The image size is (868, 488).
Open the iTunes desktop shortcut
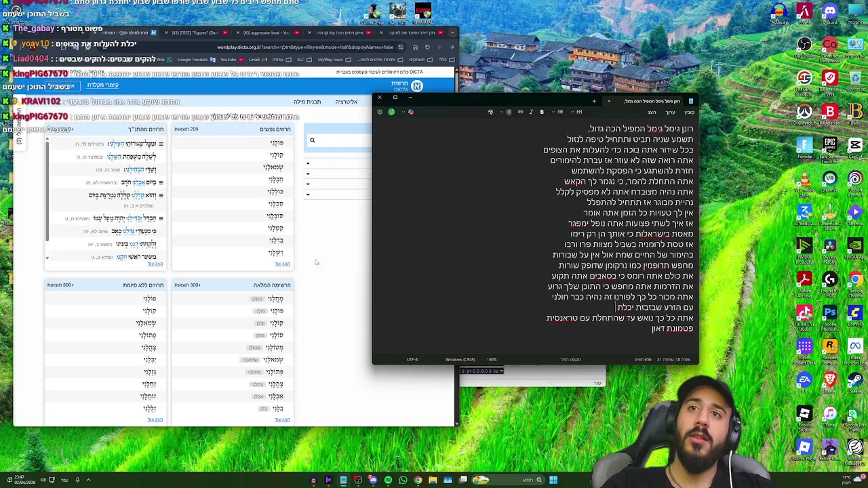tap(829, 416)
